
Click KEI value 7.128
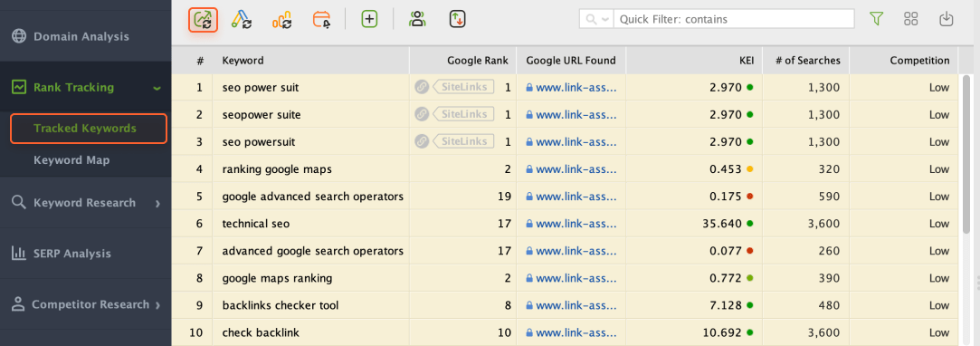tap(726, 305)
